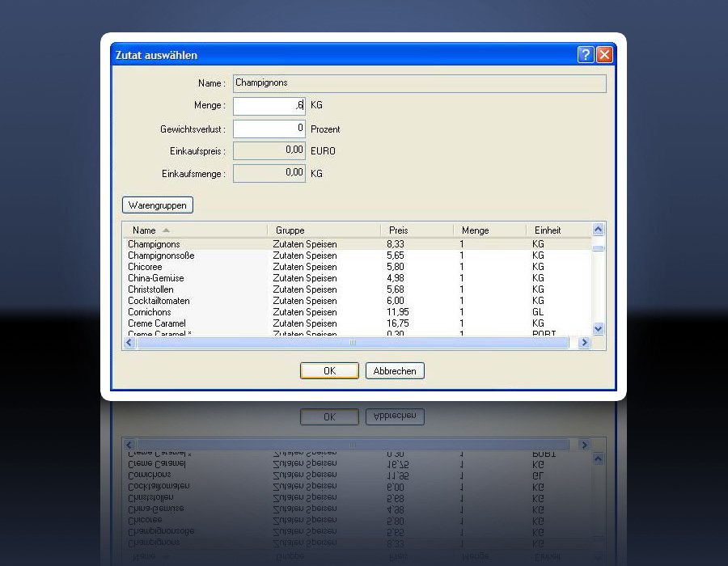Click price 16,75 in the Creme Caramel row

[397, 323]
